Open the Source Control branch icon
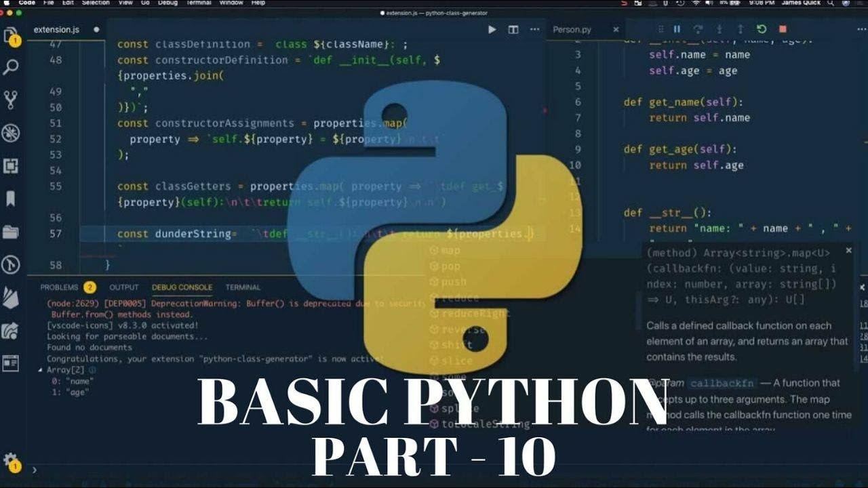Image resolution: width=868 pixels, height=488 pixels. pos(11,100)
